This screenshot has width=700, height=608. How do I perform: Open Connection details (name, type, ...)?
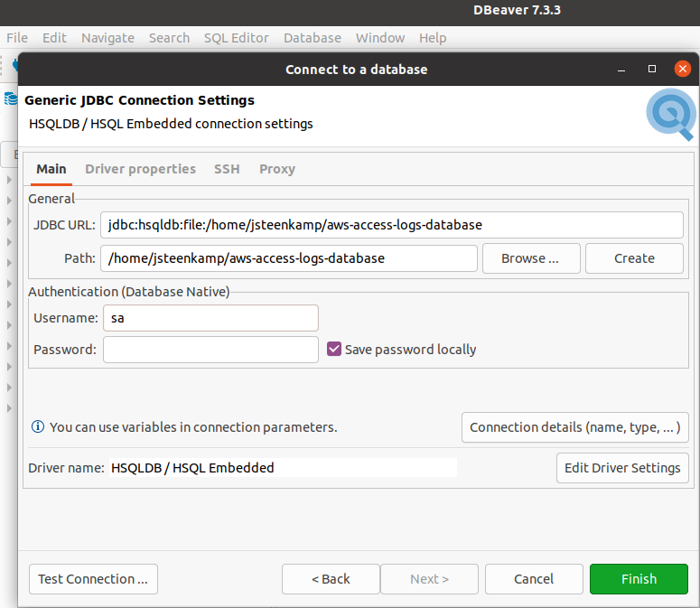click(x=575, y=427)
